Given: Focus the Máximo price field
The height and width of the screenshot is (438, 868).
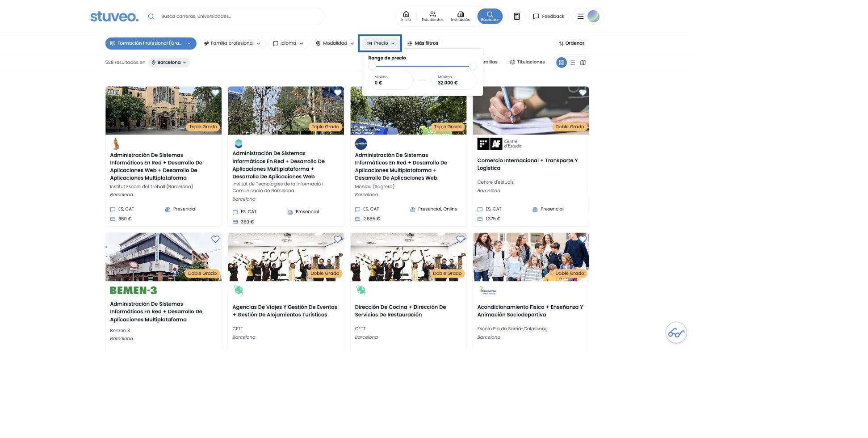Looking at the screenshot, I should coord(454,80).
